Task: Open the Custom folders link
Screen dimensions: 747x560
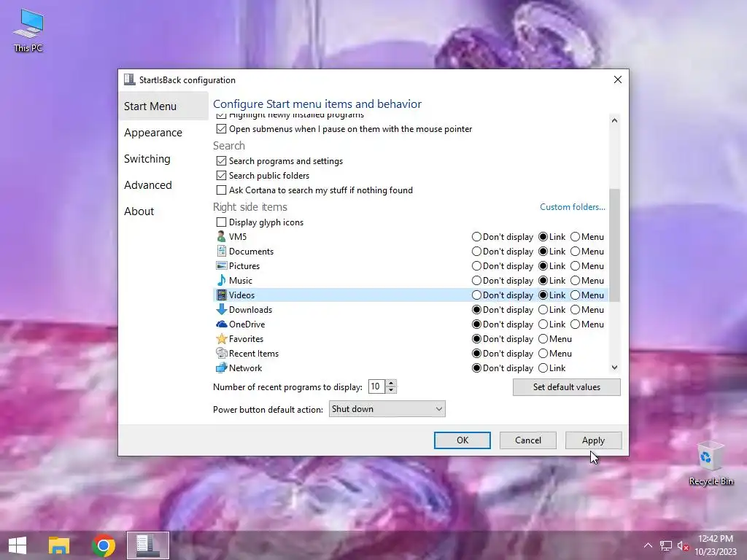Action: pyautogui.click(x=572, y=206)
